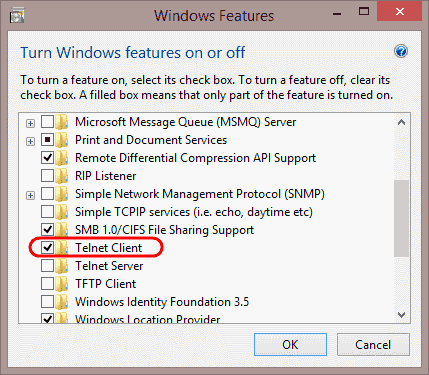
Task: Click the SMB 1.0/CIFS folder icon
Action: click(x=62, y=230)
